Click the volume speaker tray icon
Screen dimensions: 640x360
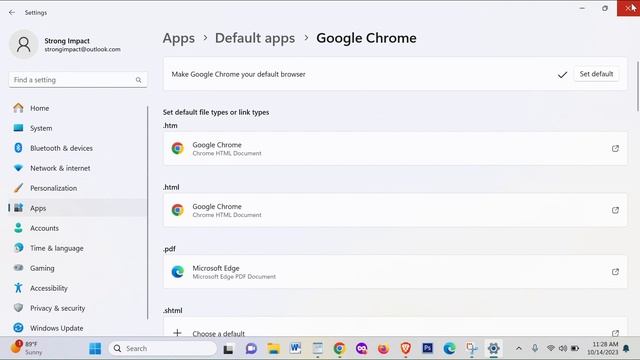pyautogui.click(x=563, y=349)
